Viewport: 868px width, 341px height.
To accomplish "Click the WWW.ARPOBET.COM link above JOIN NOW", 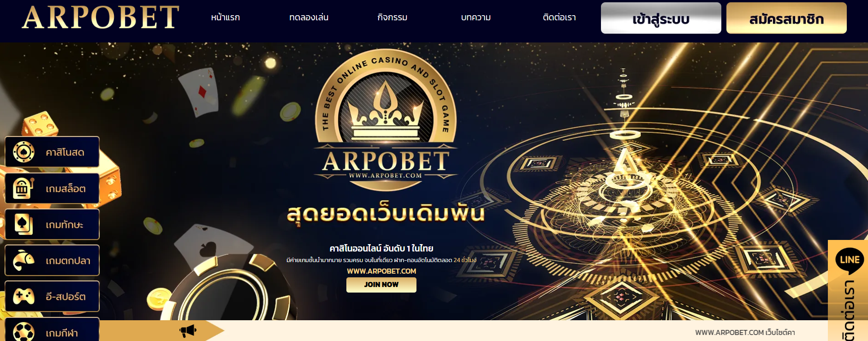I will click(381, 271).
